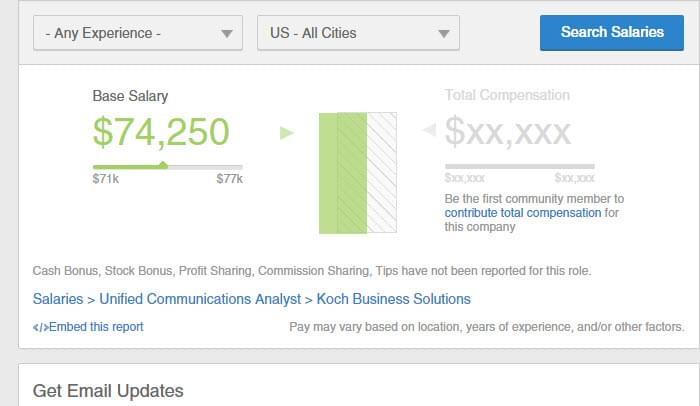Open the contribute total compensation link
Screen dimensions: 700x406
pos(523,213)
